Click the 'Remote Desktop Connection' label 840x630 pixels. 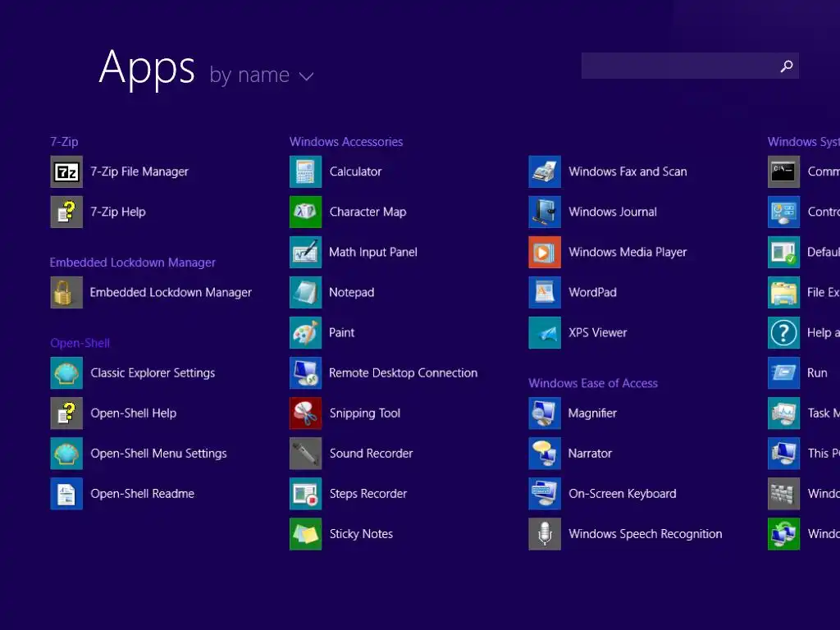tap(403, 373)
